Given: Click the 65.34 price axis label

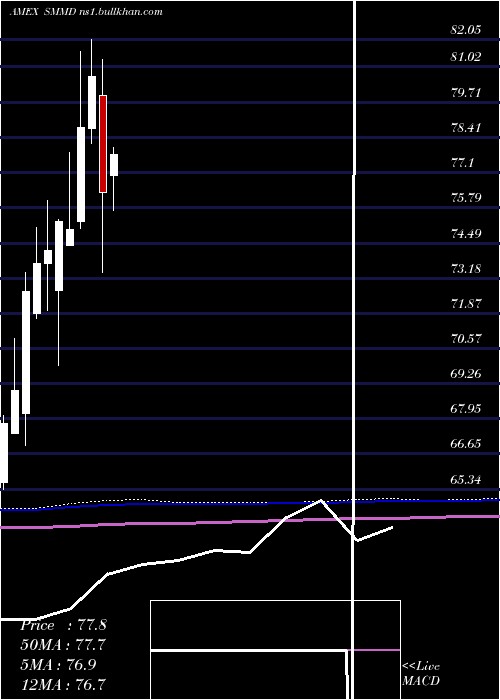Looking at the screenshot, I should 466,480.
